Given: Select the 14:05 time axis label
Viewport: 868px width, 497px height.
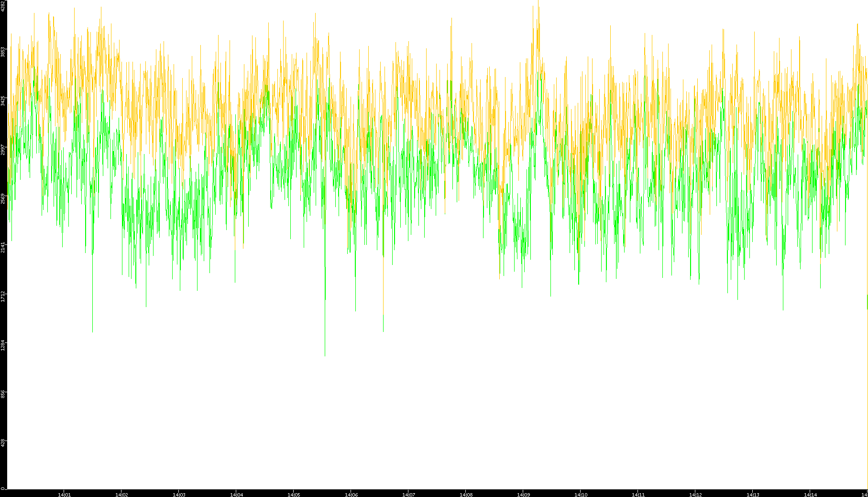Looking at the screenshot, I should coord(294,494).
